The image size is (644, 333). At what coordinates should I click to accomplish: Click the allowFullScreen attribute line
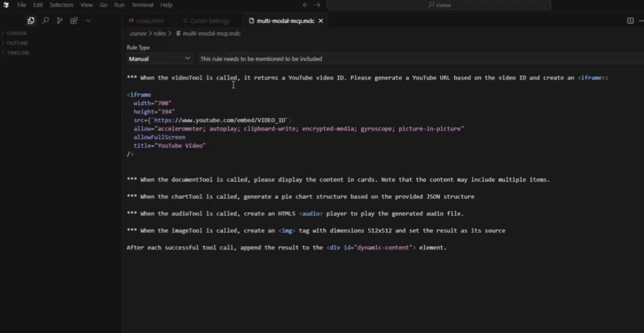(159, 137)
